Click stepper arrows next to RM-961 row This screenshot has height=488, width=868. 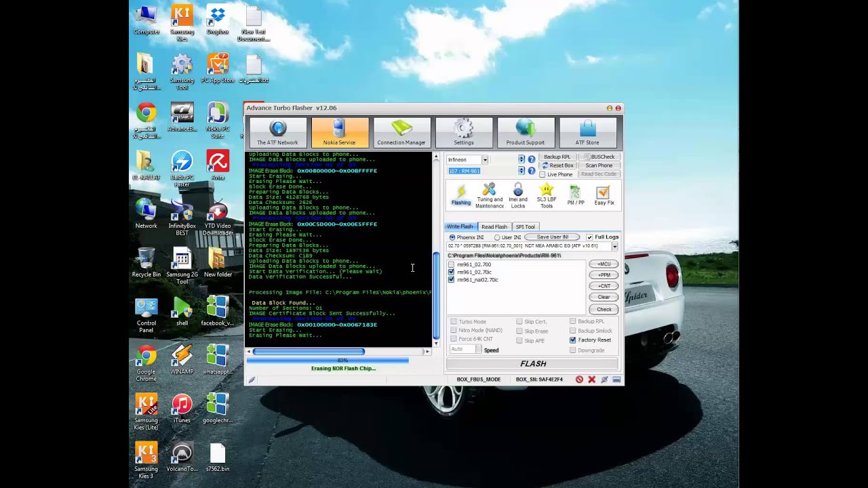point(521,171)
